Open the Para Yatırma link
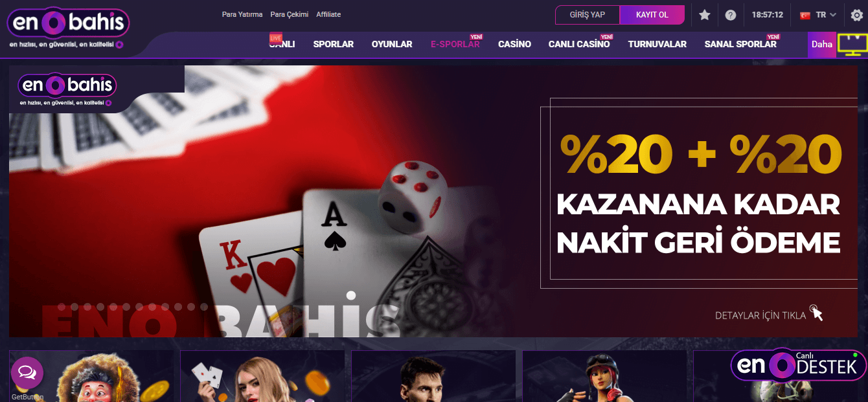 (242, 14)
